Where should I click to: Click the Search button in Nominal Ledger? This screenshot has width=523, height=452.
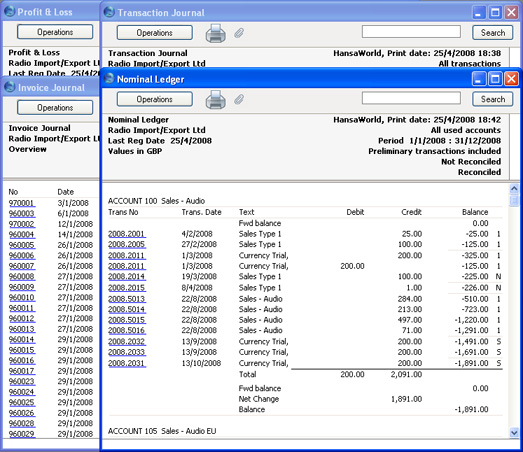click(x=493, y=99)
